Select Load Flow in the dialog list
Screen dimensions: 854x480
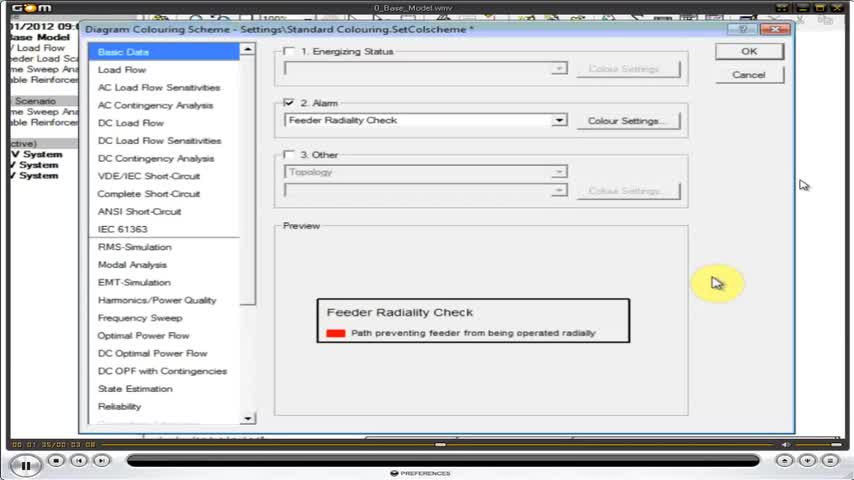tap(122, 70)
